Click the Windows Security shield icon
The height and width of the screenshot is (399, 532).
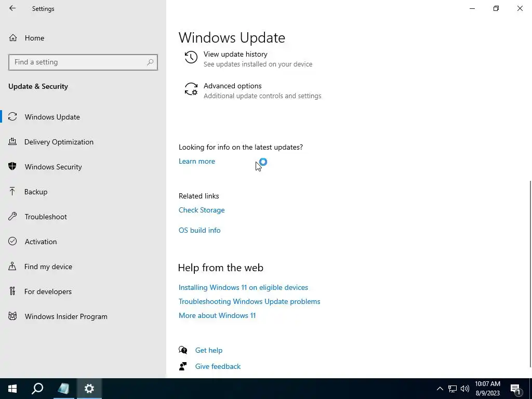12,166
